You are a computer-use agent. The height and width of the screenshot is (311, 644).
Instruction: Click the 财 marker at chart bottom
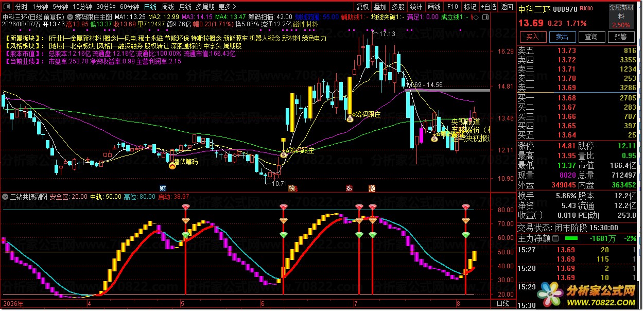(x=163, y=188)
